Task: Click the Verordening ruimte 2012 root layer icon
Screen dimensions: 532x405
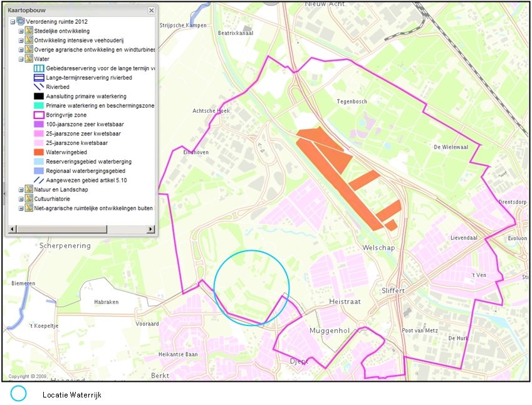Action: coord(21,21)
